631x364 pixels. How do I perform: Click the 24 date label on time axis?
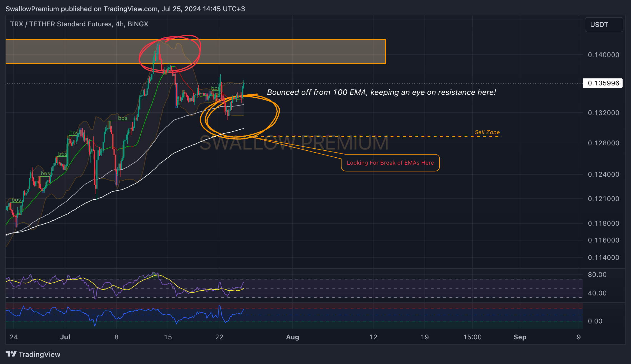(x=14, y=337)
